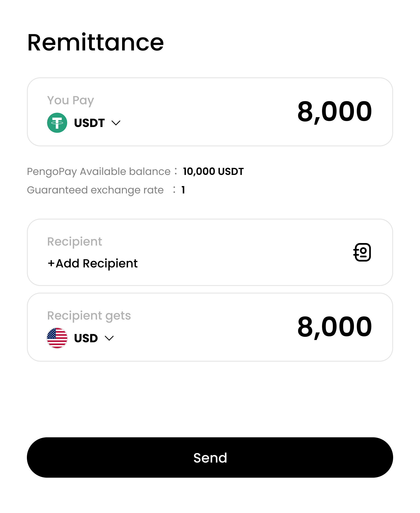The width and height of the screenshot is (420, 513).
Task: Click the PengoPay Available balance label
Action: [x=99, y=172]
